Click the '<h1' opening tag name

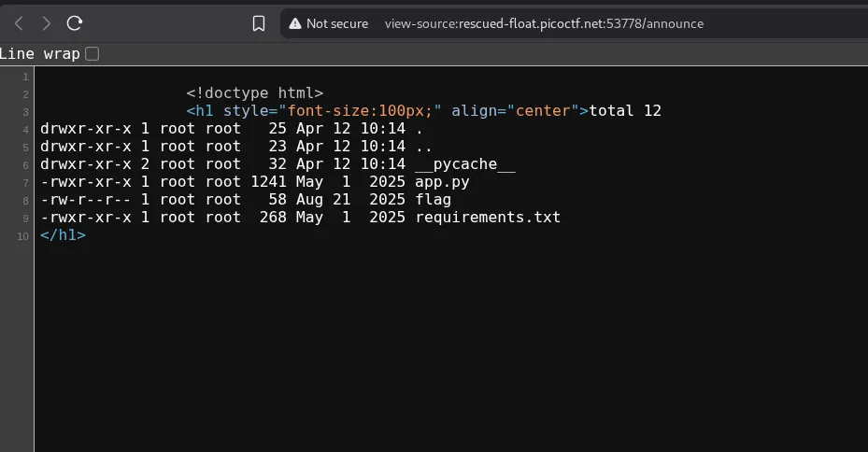click(200, 110)
